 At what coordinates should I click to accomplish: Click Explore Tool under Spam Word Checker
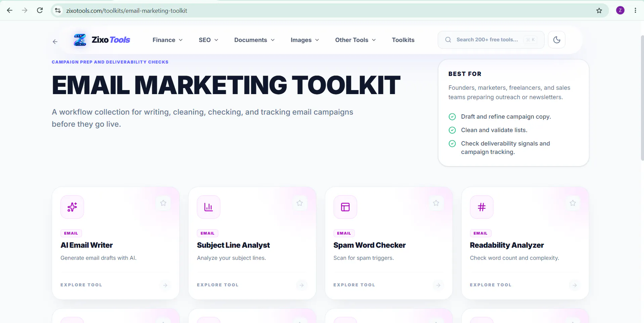(x=354, y=285)
